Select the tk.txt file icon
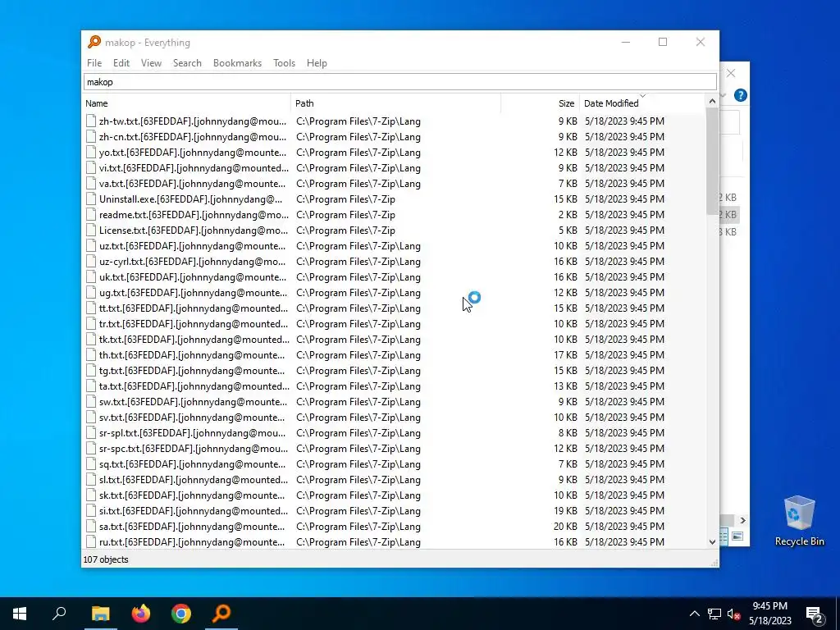Viewport: 840px width, 630px height. pyautogui.click(x=91, y=339)
